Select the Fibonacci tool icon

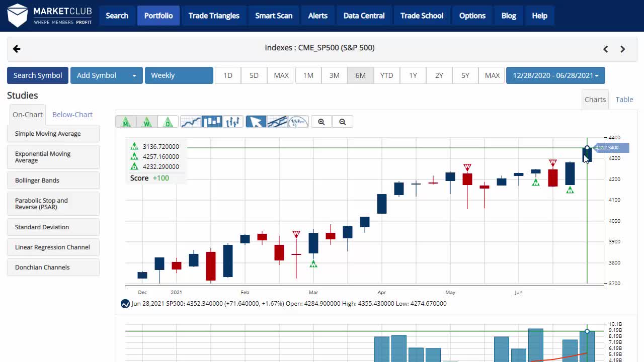(298, 122)
